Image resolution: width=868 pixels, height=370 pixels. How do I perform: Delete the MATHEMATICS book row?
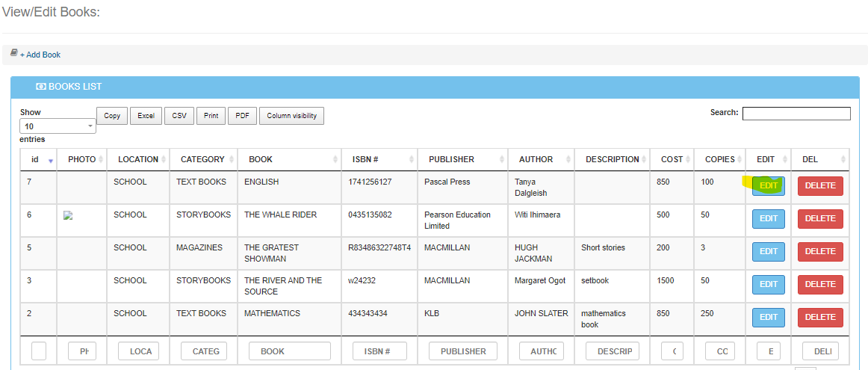coord(819,318)
